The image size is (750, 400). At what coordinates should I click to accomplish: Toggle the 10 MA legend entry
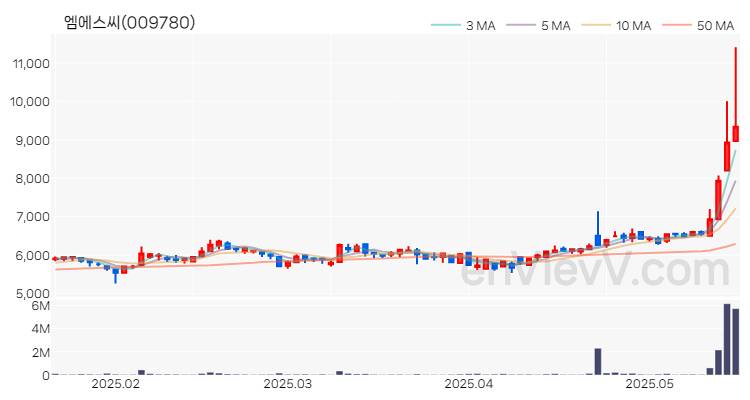tap(616, 25)
